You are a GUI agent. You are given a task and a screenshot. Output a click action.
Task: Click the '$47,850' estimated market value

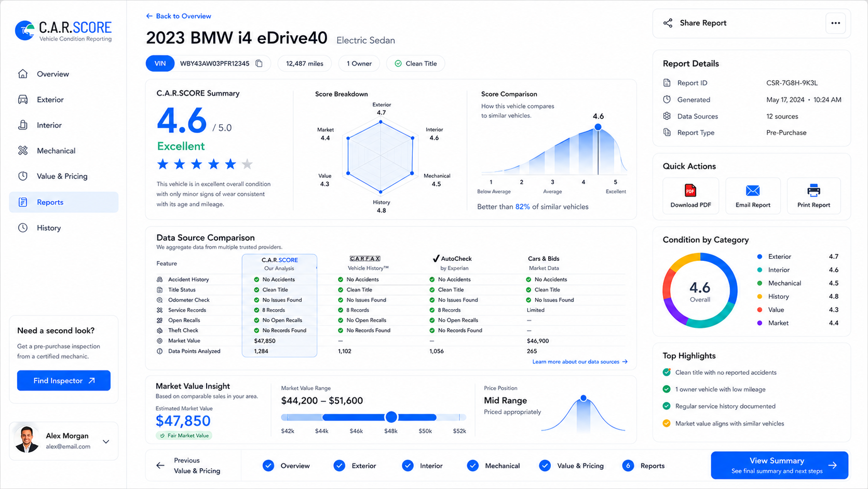(183, 421)
